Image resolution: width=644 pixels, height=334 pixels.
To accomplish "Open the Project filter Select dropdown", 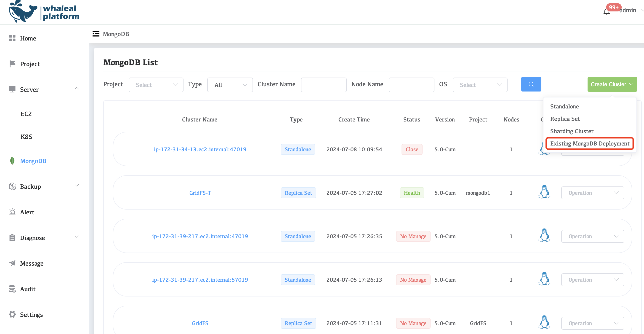I will (x=156, y=85).
